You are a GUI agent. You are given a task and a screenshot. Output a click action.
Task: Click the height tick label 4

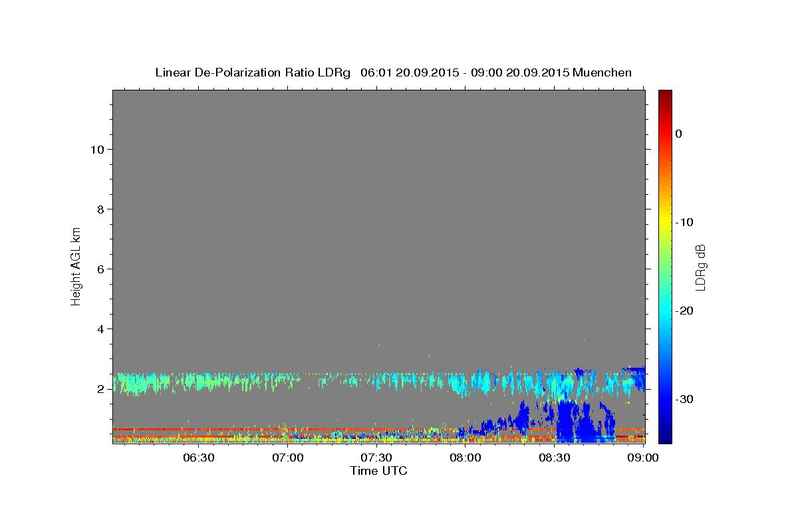click(99, 329)
